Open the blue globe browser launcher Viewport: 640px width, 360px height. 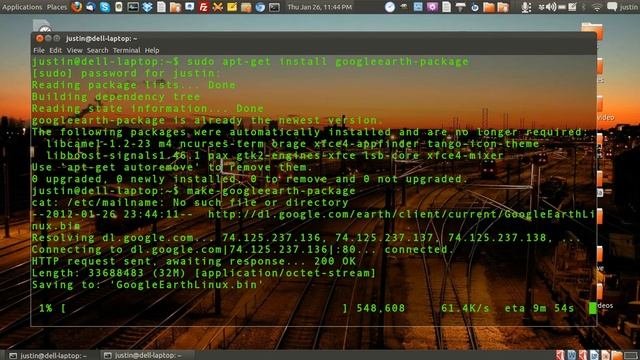click(260, 7)
